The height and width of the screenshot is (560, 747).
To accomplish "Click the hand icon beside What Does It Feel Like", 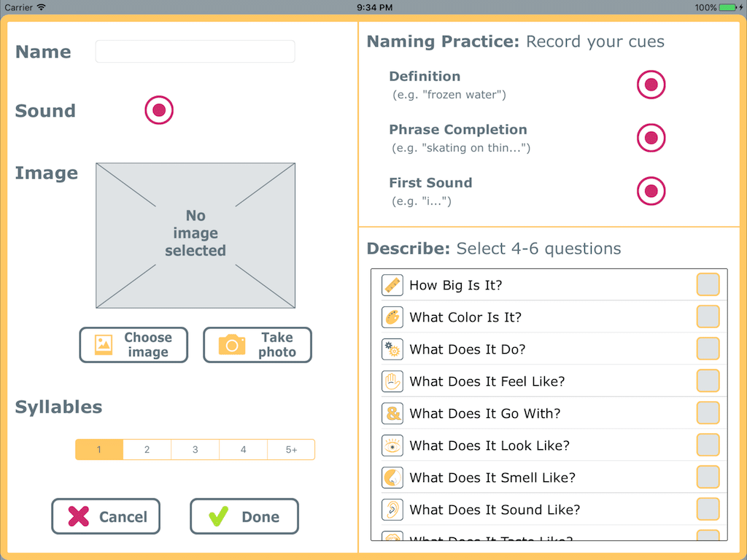I will click(x=392, y=381).
